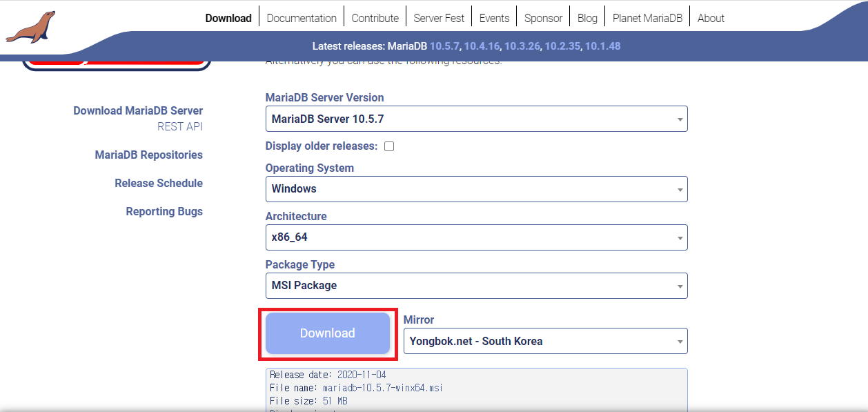
Task: Visit Planet MariaDB link
Action: pos(647,18)
